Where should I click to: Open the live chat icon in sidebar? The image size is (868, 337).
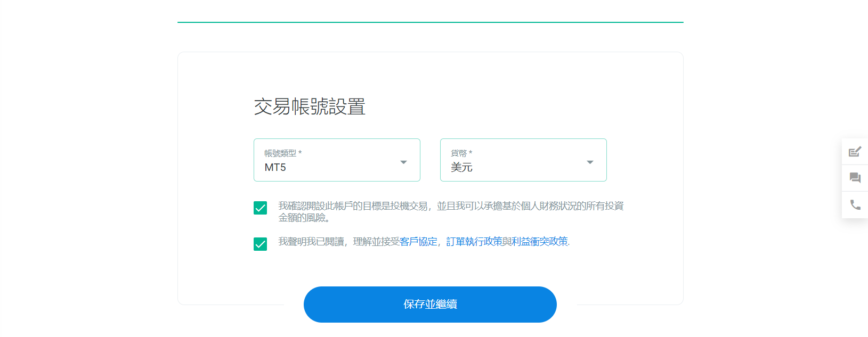(x=855, y=178)
